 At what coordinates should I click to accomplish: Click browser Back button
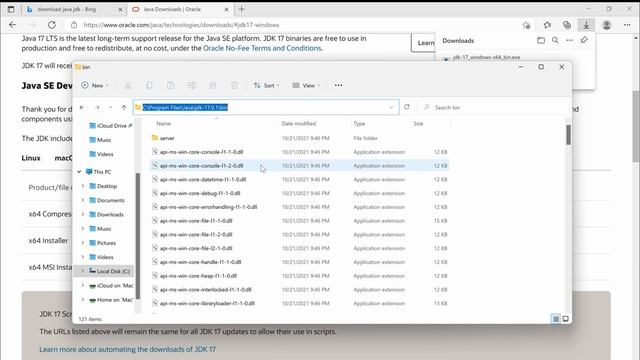13,25
